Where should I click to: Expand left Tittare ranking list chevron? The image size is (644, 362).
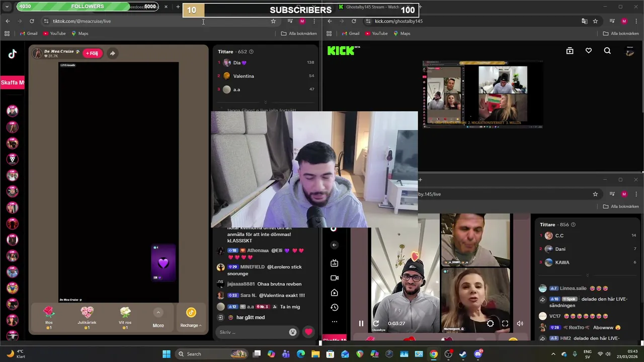pyautogui.click(x=265, y=102)
